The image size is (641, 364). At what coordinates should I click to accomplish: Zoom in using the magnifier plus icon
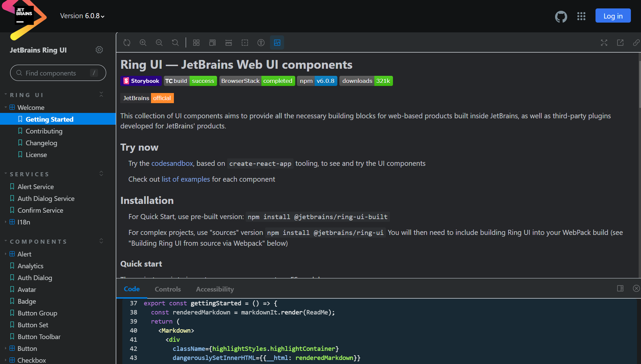point(143,43)
